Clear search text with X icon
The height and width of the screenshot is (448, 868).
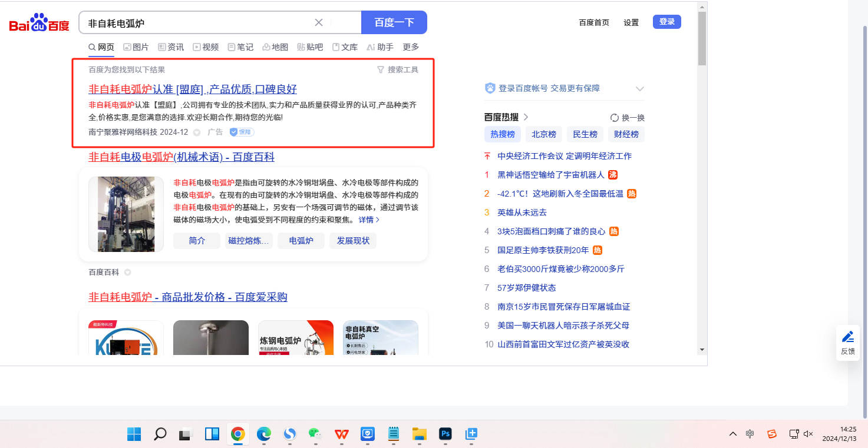[319, 23]
